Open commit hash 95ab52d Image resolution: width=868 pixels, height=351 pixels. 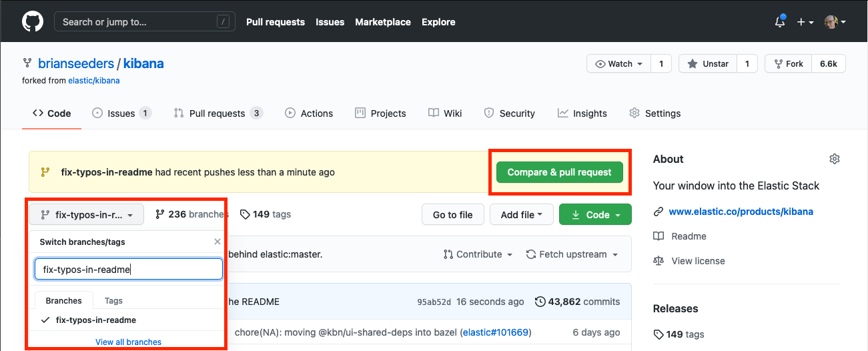coord(434,302)
